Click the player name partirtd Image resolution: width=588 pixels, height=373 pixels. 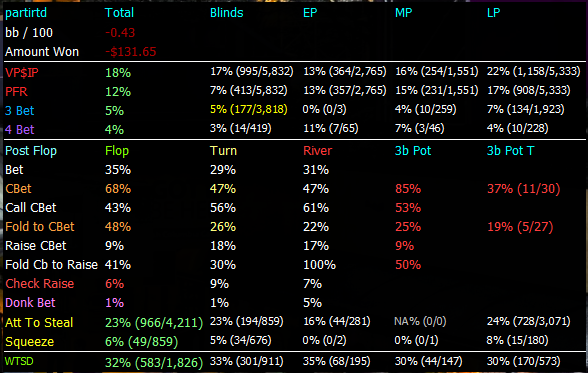(26, 13)
